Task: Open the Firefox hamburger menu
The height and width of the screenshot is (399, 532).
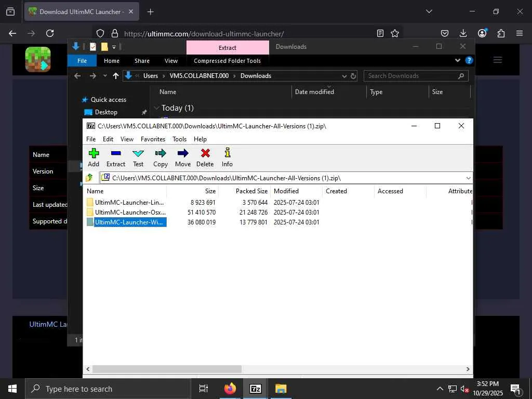Action: [x=520, y=33]
